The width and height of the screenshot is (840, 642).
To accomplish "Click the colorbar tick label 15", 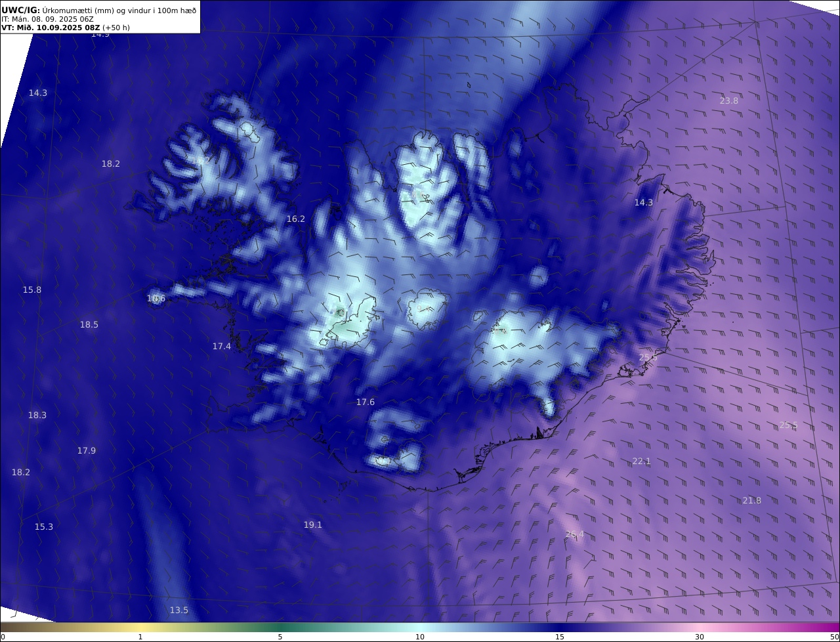I will pyautogui.click(x=560, y=637).
